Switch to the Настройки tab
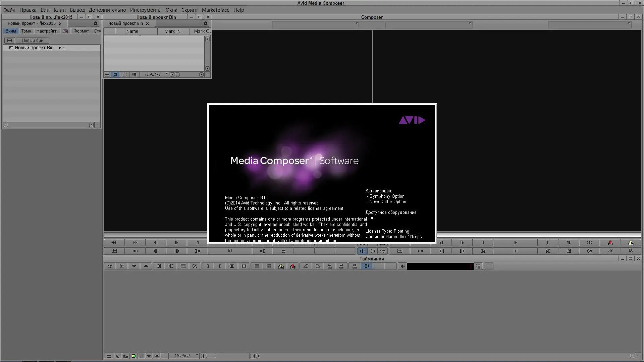This screenshot has width=644, height=362. click(47, 31)
